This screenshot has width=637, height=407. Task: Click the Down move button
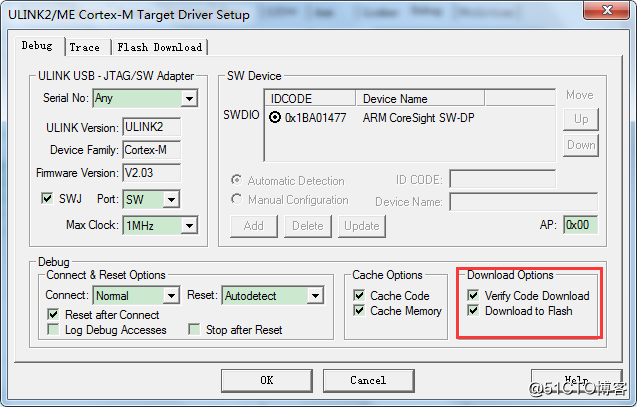(581, 145)
